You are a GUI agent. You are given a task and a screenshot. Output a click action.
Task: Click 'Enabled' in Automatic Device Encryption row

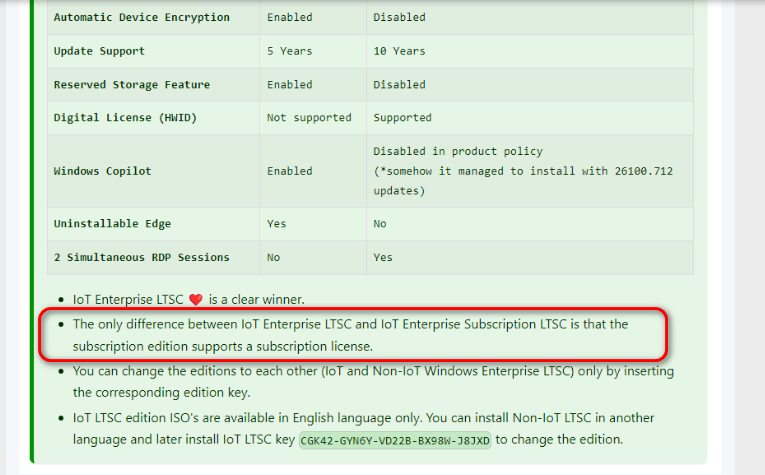tap(289, 17)
